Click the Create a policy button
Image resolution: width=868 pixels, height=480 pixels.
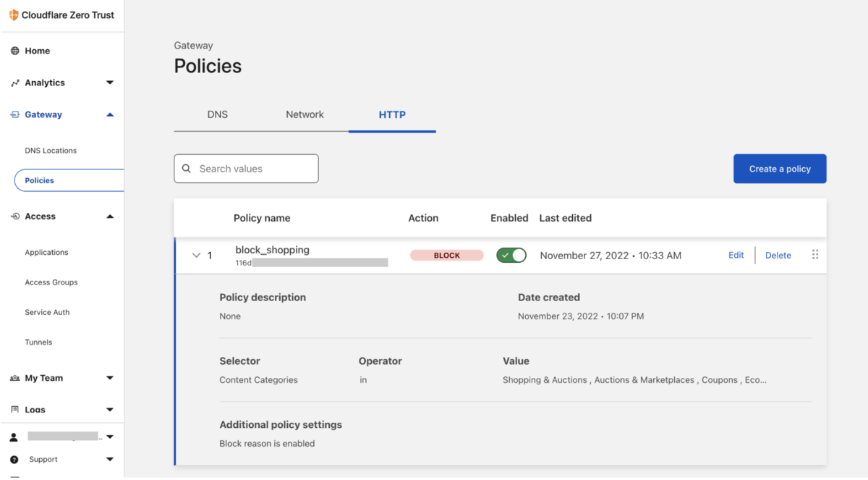pyautogui.click(x=780, y=168)
